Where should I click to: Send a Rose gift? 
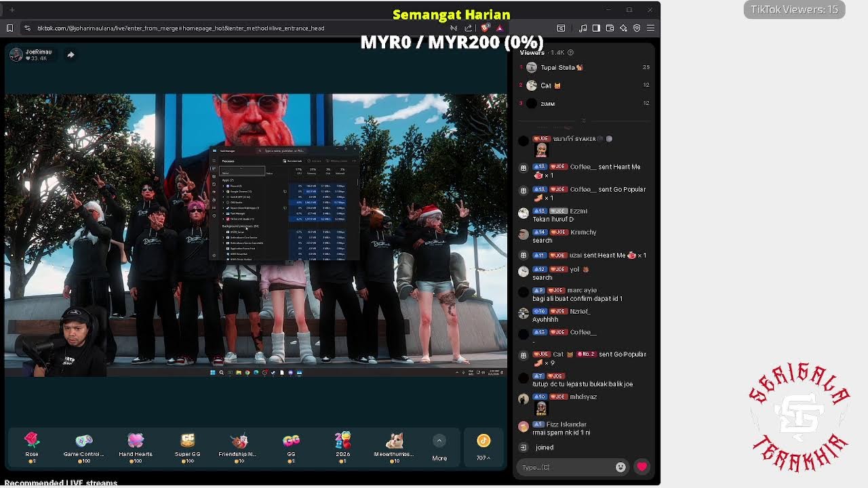click(x=32, y=447)
